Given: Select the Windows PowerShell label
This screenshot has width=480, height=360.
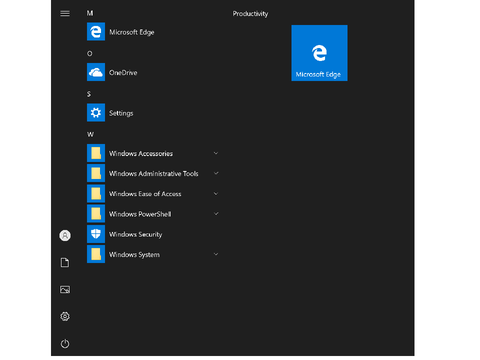Looking at the screenshot, I should [x=140, y=214].
